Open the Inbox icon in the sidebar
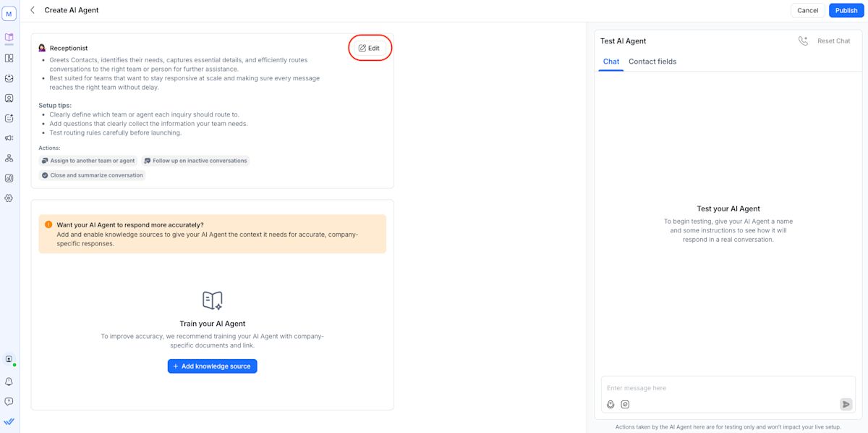 point(9,77)
